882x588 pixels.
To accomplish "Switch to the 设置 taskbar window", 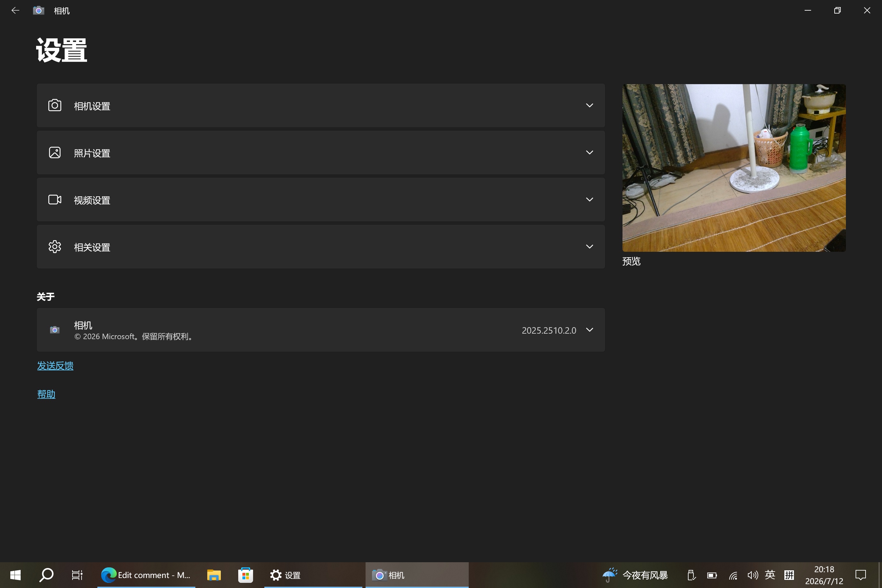I will click(x=313, y=575).
